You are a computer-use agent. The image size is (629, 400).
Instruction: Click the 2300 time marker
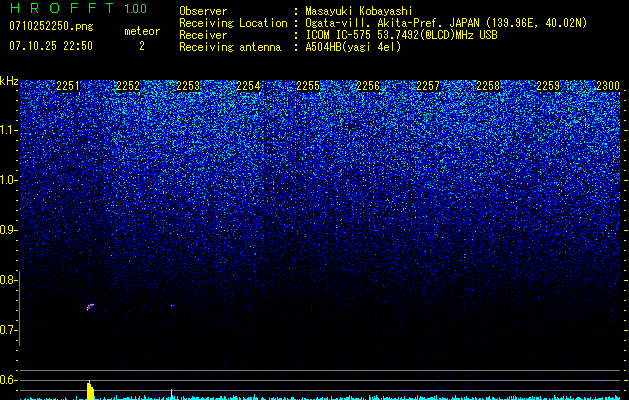tap(608, 86)
